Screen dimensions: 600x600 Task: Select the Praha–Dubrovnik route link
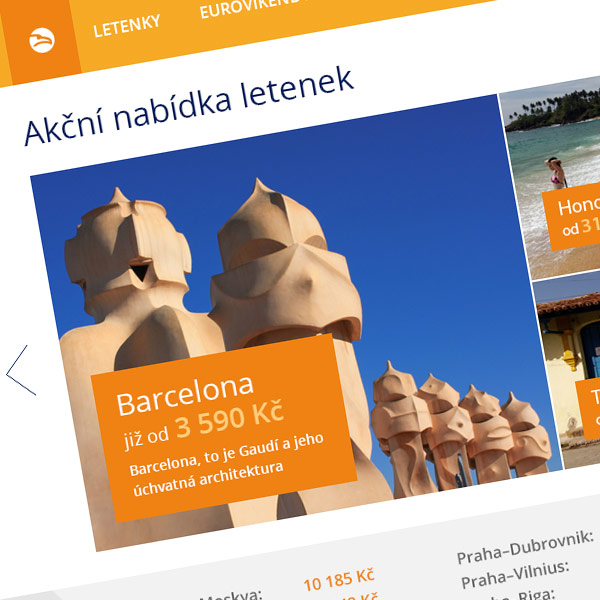[x=525, y=548]
